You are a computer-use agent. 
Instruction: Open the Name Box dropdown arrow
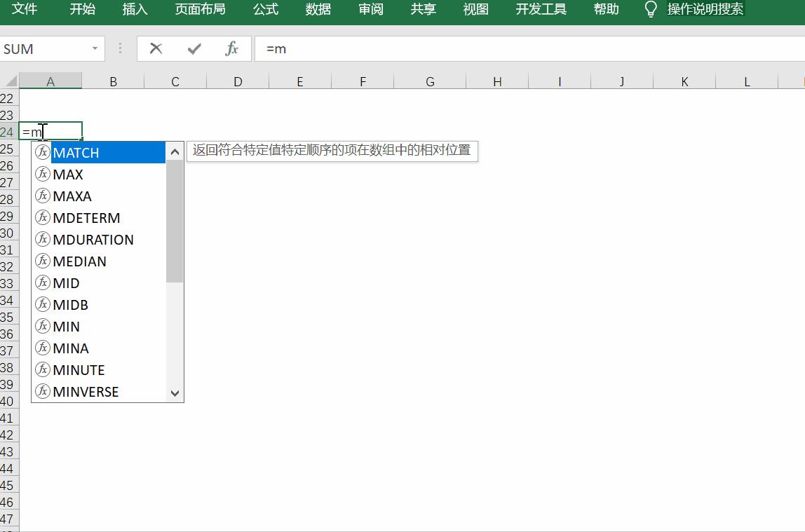[x=95, y=49]
